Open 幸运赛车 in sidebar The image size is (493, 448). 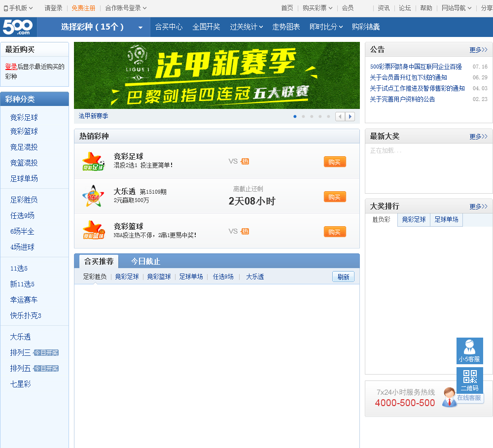(x=24, y=300)
